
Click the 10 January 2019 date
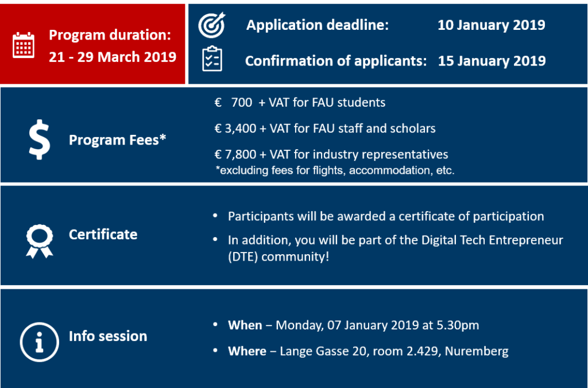(491, 25)
